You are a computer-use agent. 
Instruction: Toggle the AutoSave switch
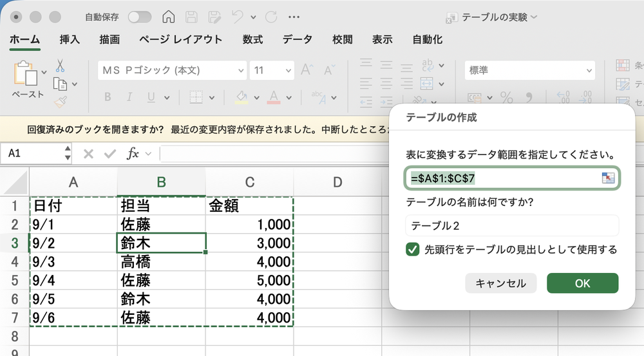click(140, 17)
